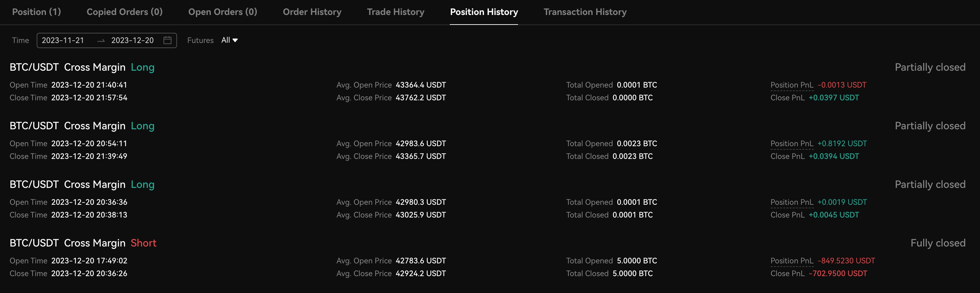
Task: Select BTC/USDT Long position opened at 20:54:11
Action: [x=82, y=126]
